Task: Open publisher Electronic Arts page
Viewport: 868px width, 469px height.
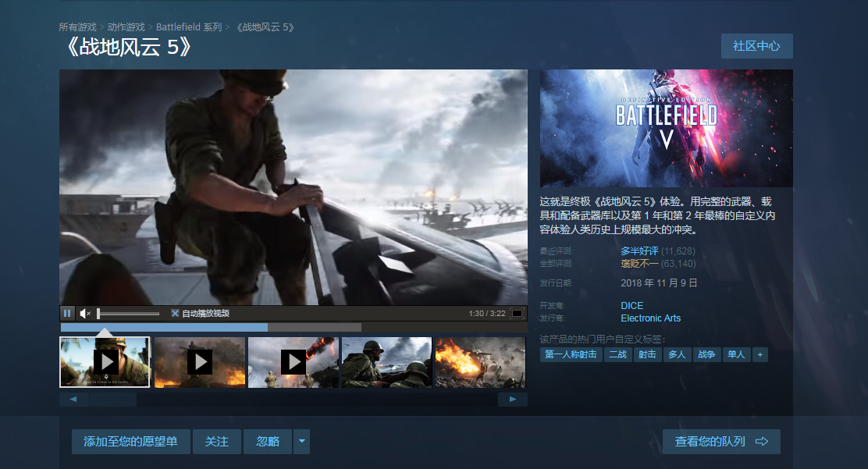Action: [650, 318]
